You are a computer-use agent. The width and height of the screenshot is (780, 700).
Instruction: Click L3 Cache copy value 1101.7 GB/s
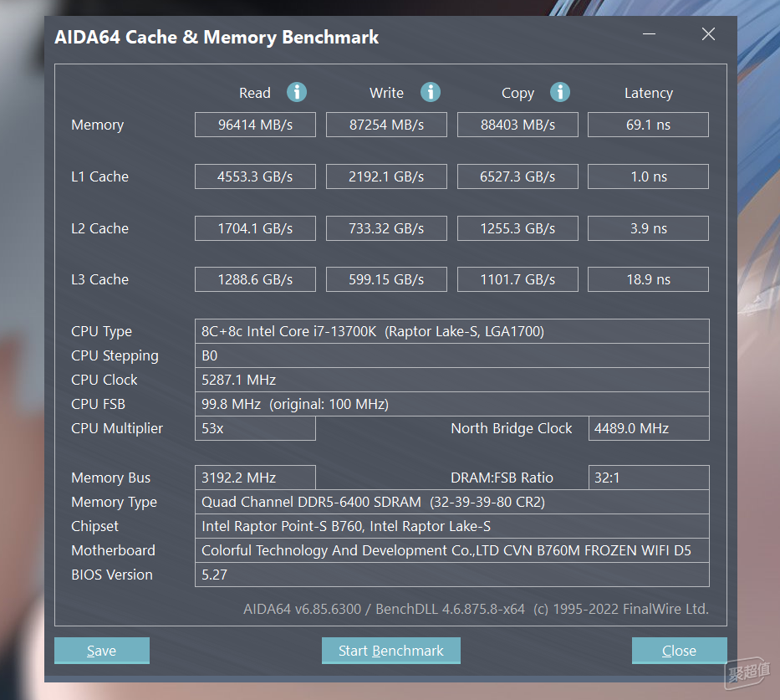point(517,279)
